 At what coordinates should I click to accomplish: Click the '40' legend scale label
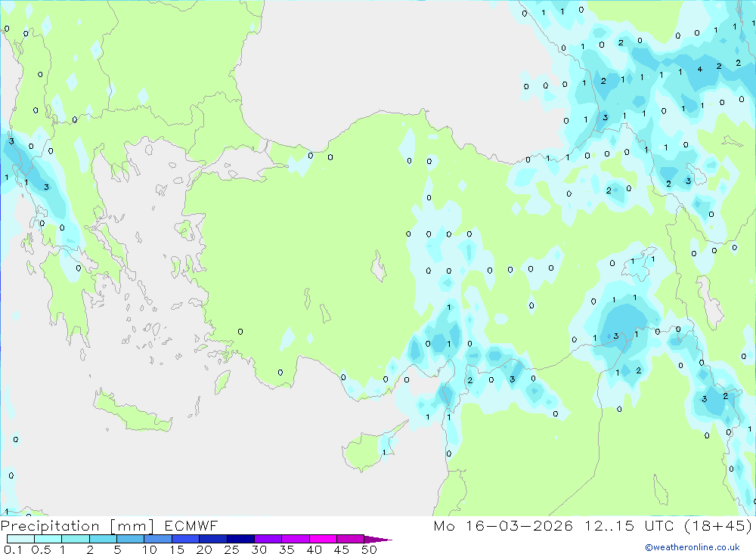[314, 549]
